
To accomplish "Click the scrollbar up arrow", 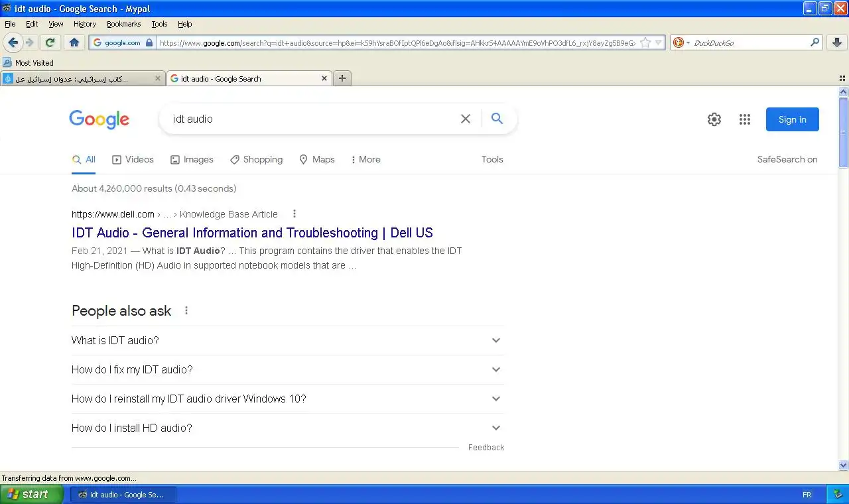I will 843,92.
